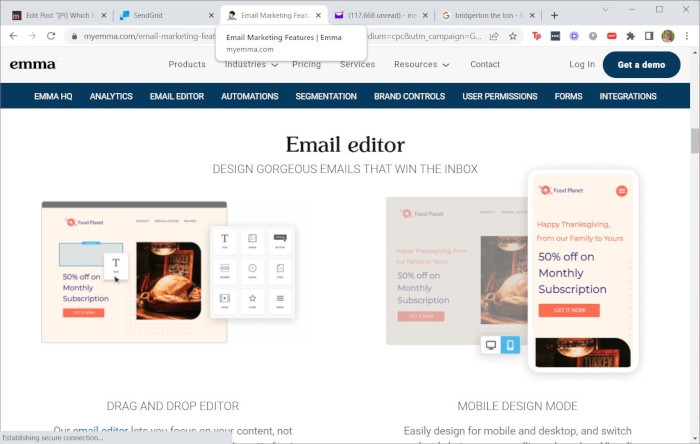
Task: Reload the current page
Action: click(x=51, y=36)
